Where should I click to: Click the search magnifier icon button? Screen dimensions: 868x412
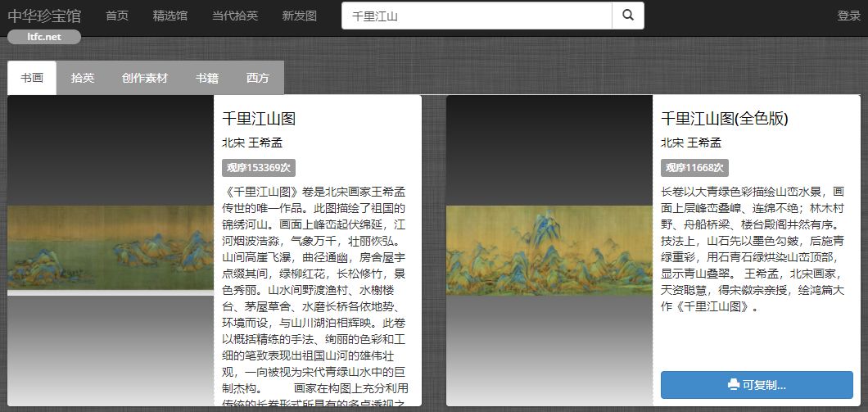[x=628, y=16]
